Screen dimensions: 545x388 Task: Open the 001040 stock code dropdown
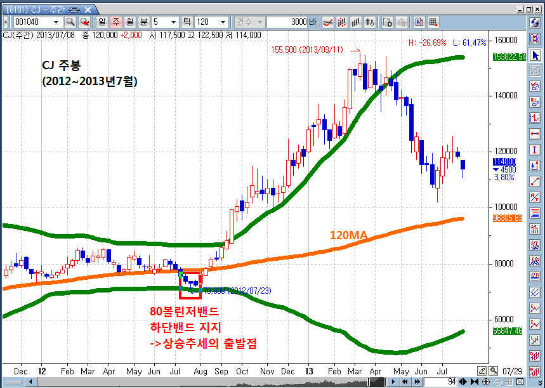[56, 22]
